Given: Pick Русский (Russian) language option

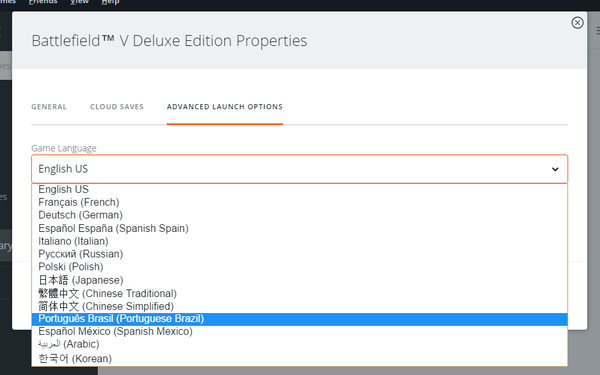Looking at the screenshot, I should coord(300,254).
